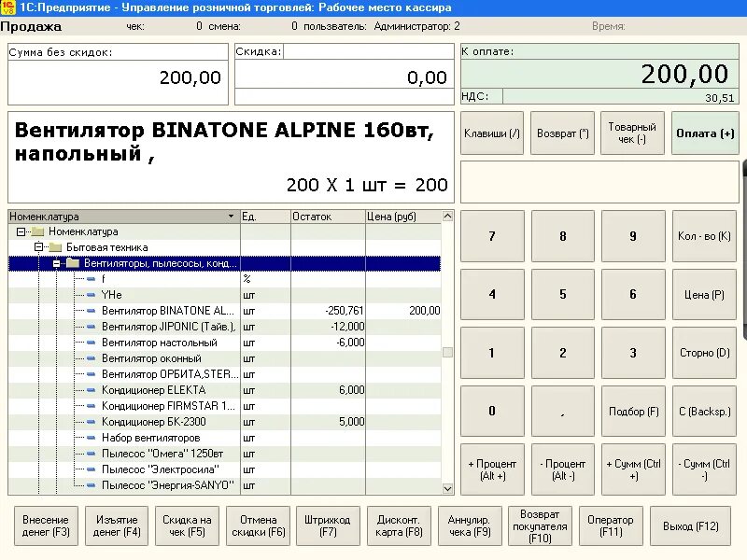
Task: Collapse the Номенклатура root tree node
Action: click(21, 231)
